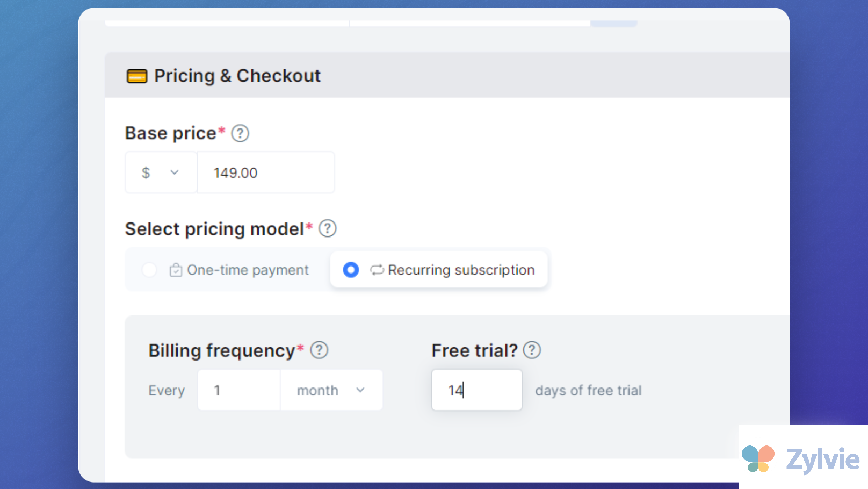Click the recurring arrows subscription icon
868x489 pixels.
377,270
